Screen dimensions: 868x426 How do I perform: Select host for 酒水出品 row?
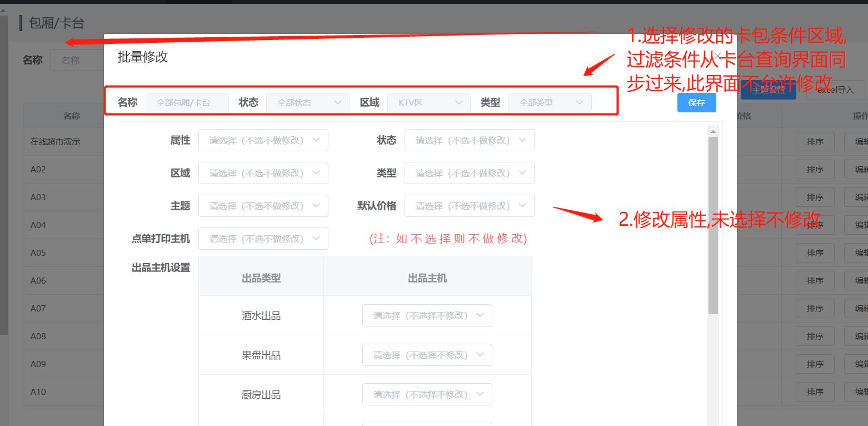click(x=427, y=315)
